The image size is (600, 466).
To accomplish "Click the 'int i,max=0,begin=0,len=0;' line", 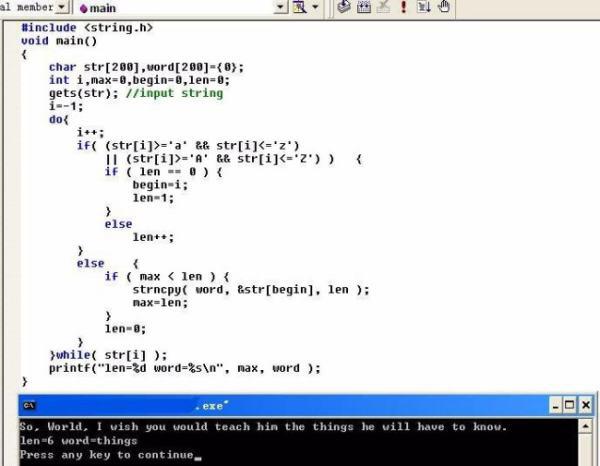I will 139,80.
